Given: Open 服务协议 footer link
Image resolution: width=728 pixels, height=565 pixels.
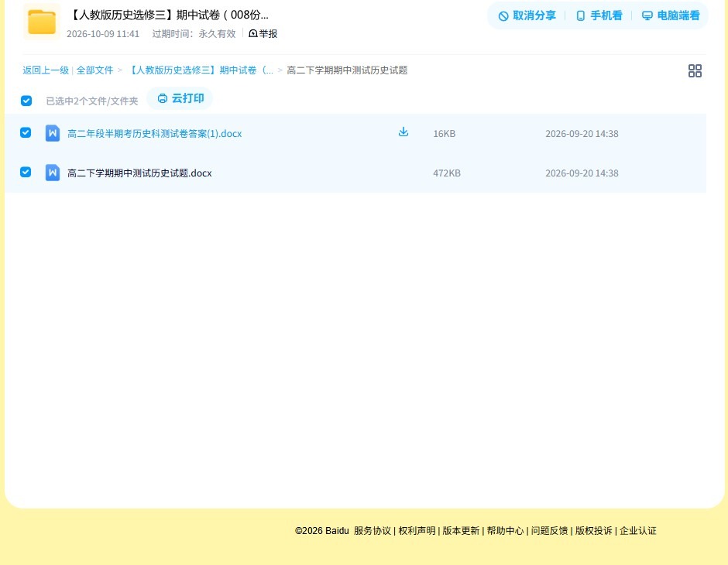Looking at the screenshot, I should (373, 531).
